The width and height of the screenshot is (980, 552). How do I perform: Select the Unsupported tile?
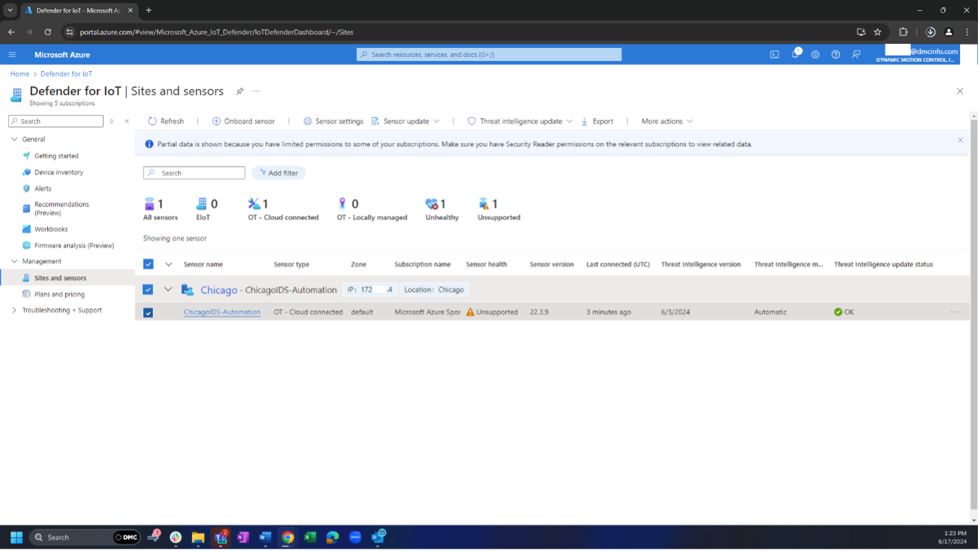coord(499,210)
